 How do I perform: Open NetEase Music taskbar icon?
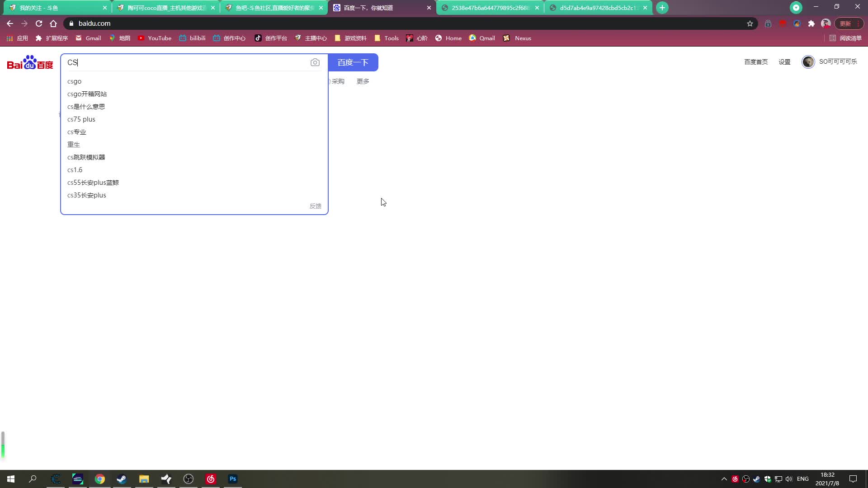coord(211,479)
